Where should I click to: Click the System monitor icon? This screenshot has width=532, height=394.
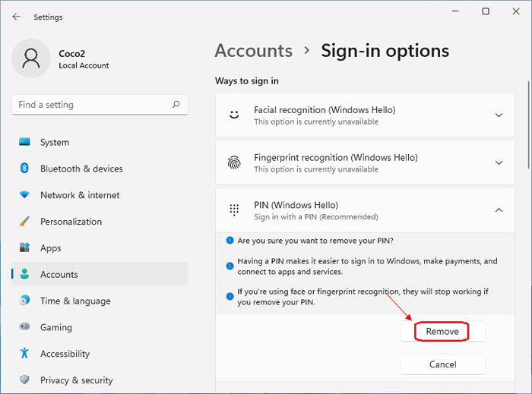click(24, 142)
